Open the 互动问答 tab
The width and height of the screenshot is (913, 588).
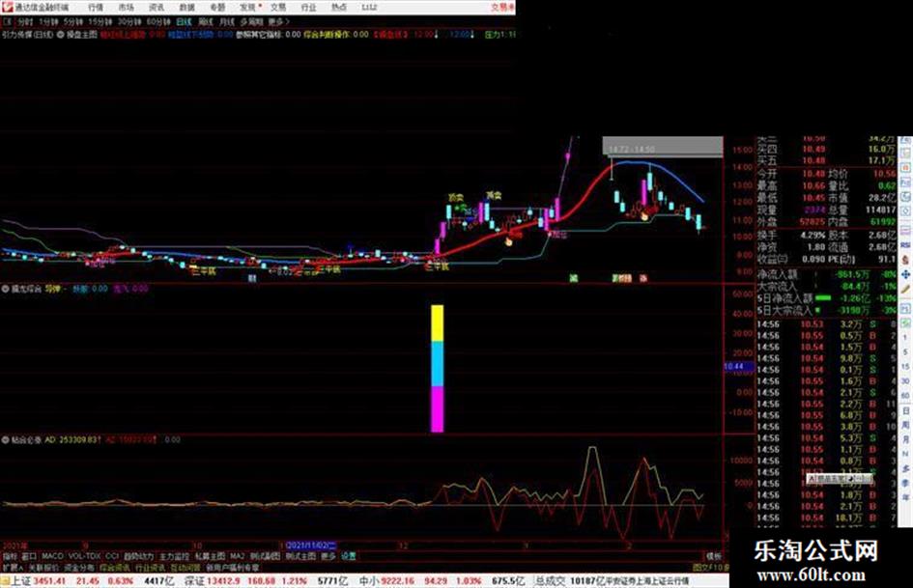pos(185,567)
